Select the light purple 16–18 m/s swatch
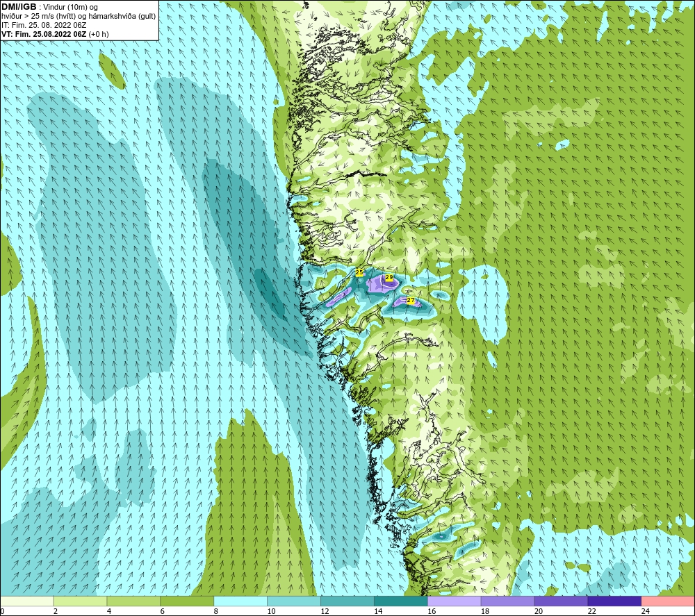This screenshot has height=616, width=695. coord(454,601)
